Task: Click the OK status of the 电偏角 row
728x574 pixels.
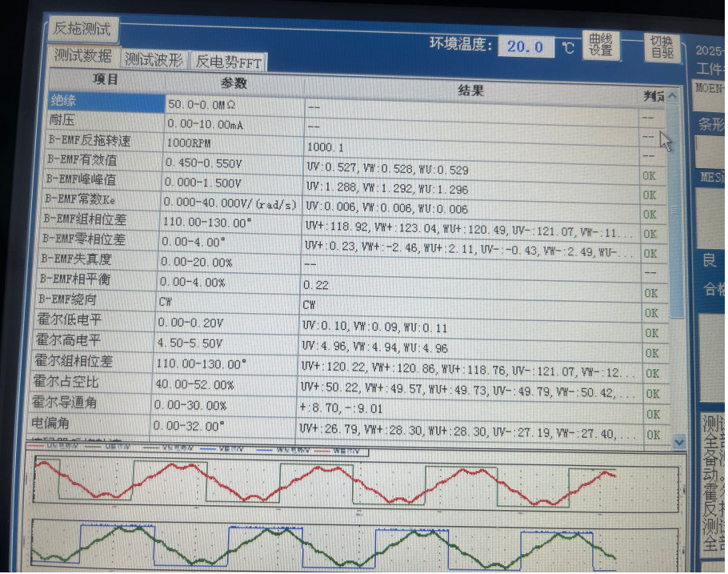Action: (x=654, y=435)
